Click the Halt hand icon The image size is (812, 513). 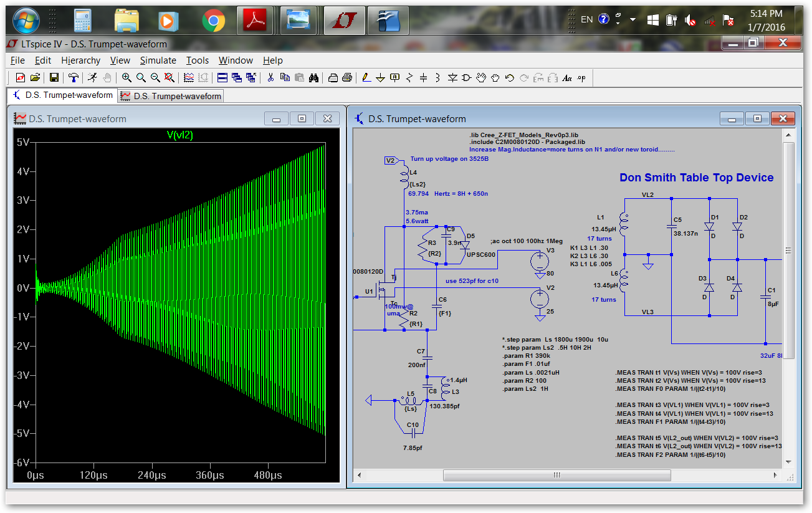107,78
